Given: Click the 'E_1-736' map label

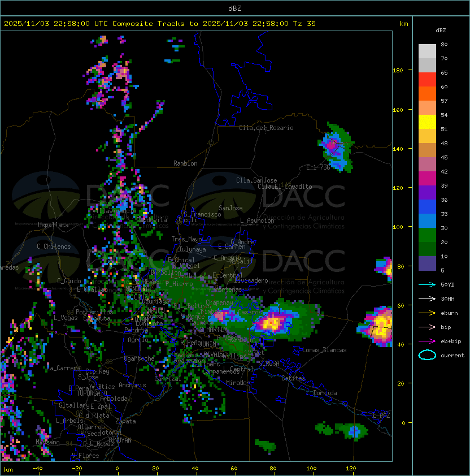Looking at the screenshot, I should (x=318, y=167).
